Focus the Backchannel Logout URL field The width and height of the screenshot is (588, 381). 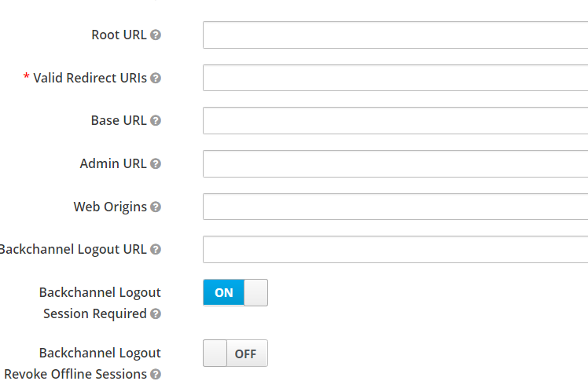(x=395, y=250)
